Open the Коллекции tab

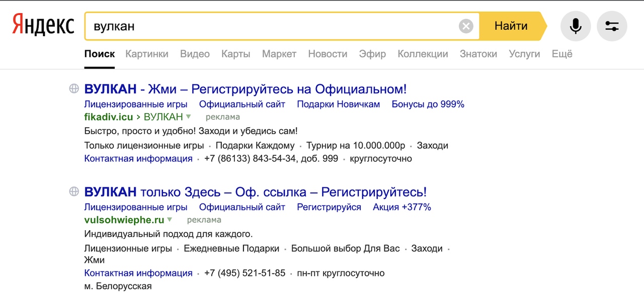point(423,54)
